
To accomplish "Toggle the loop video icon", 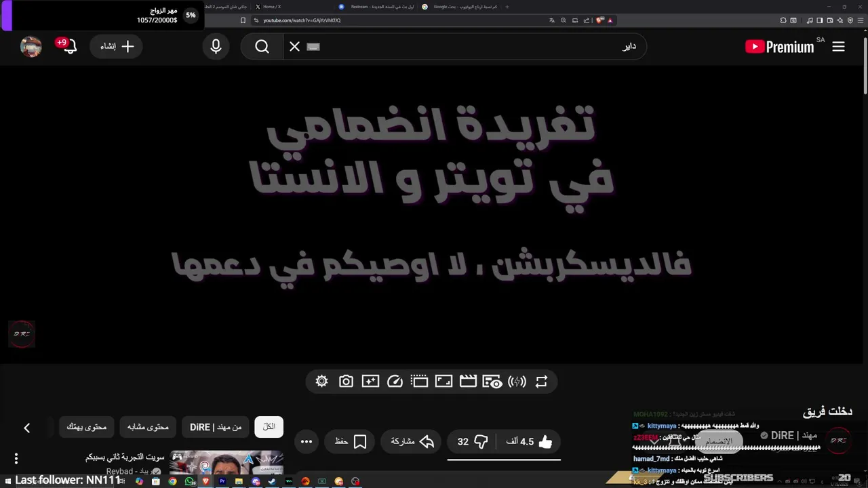I will 541,382.
